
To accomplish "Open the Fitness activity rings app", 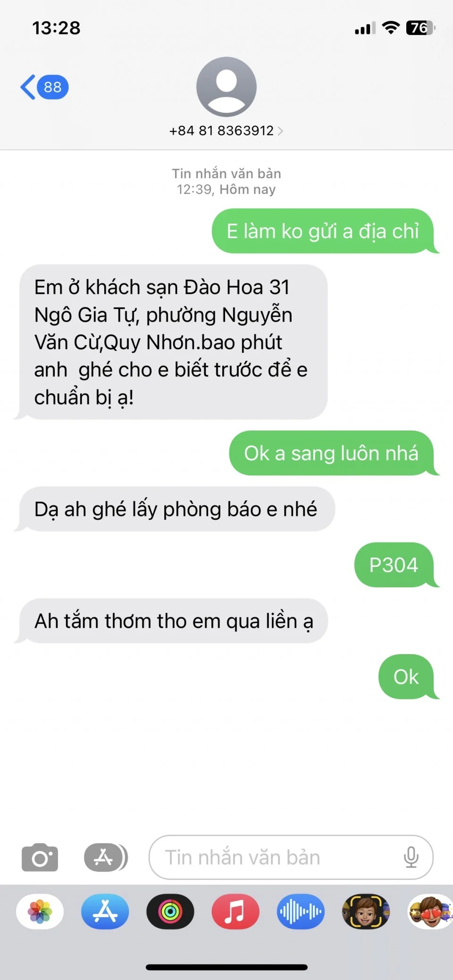I will 170,911.
